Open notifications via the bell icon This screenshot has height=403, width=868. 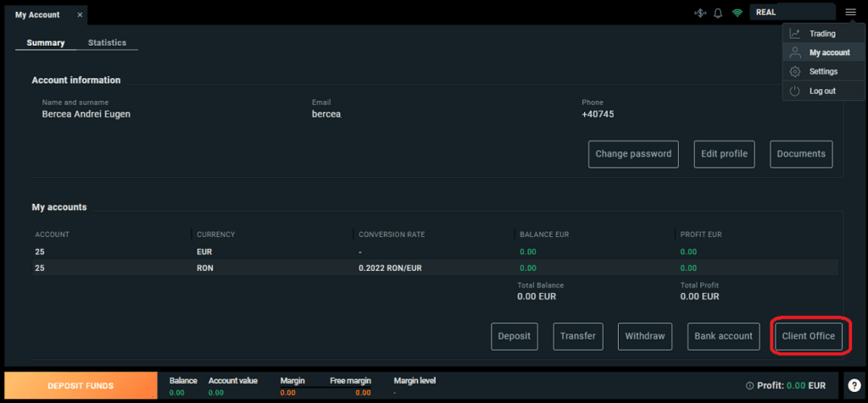tap(718, 13)
